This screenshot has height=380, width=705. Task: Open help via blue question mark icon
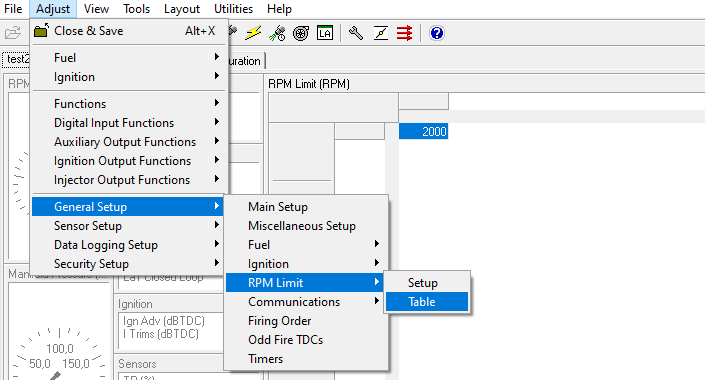(436, 33)
